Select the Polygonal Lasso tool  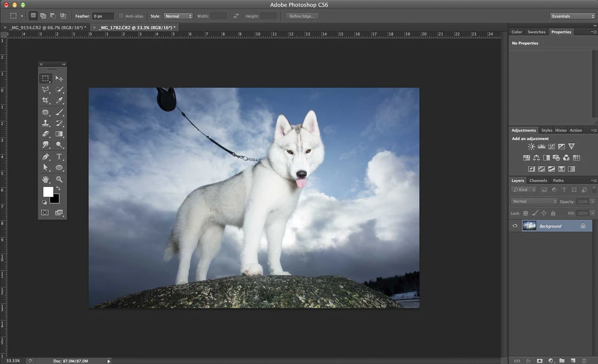click(x=46, y=89)
